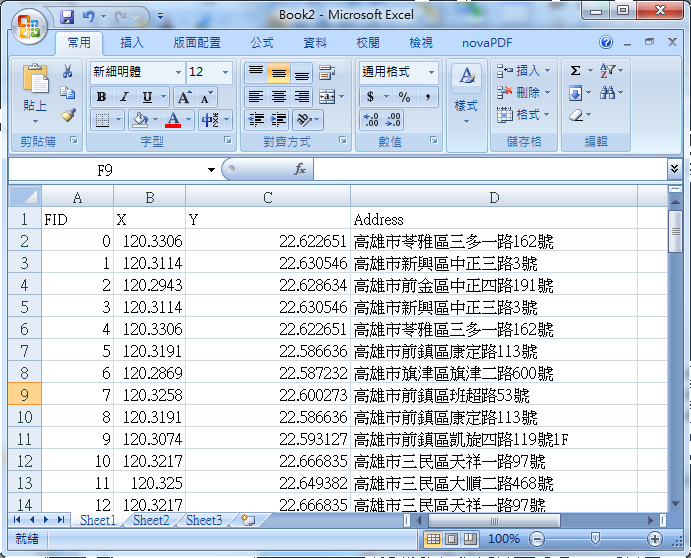Toggle italic formatting

tap(124, 97)
